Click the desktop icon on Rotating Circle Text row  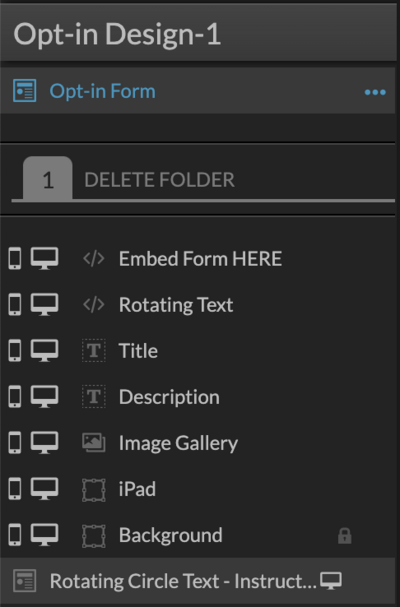pyautogui.click(x=331, y=581)
